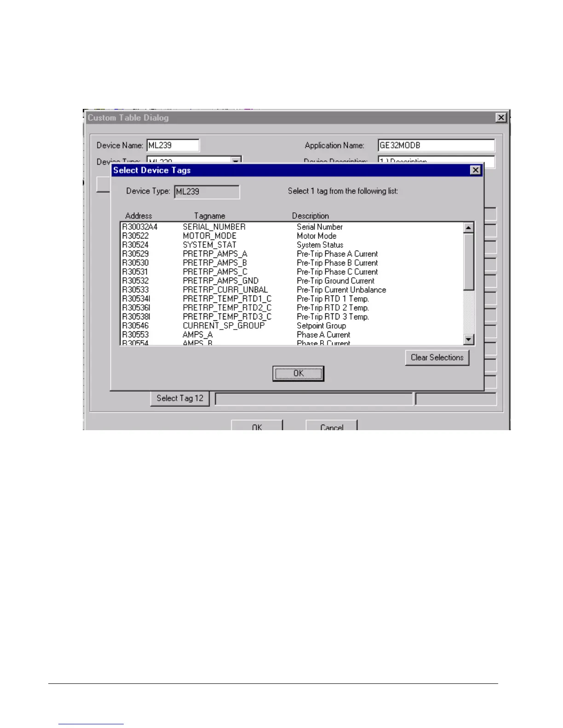Viewport: 563px width, 728px height.
Task: Click the tag list scrollbar thumb
Action: click(468, 262)
